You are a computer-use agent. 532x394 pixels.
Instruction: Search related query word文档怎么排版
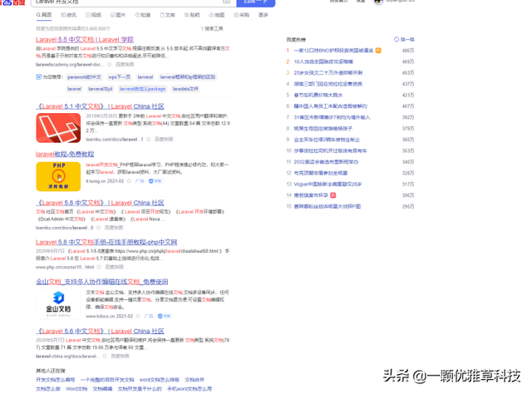click(x=159, y=380)
